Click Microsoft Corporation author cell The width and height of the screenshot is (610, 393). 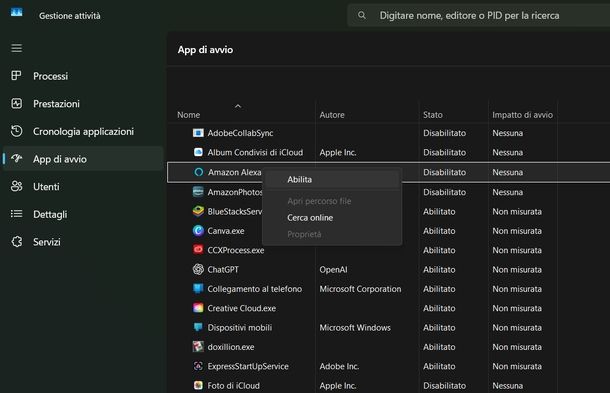click(x=360, y=289)
